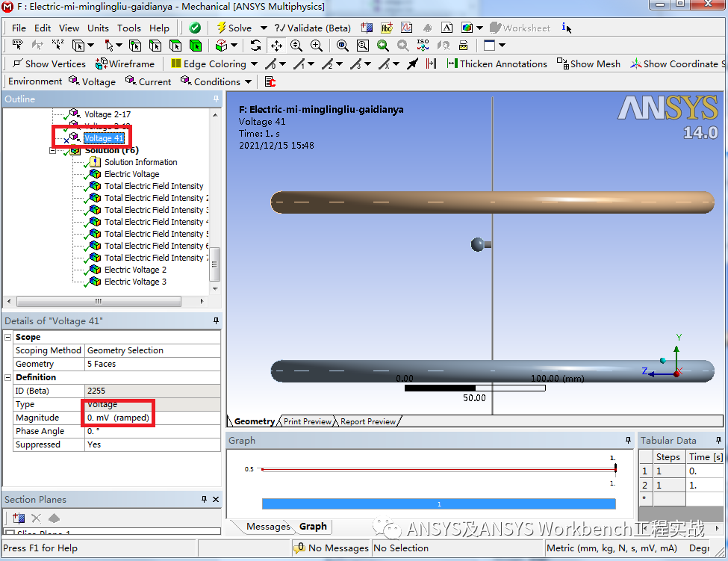Select Solution Information in the outline
The width and height of the screenshot is (728, 561).
tap(140, 162)
